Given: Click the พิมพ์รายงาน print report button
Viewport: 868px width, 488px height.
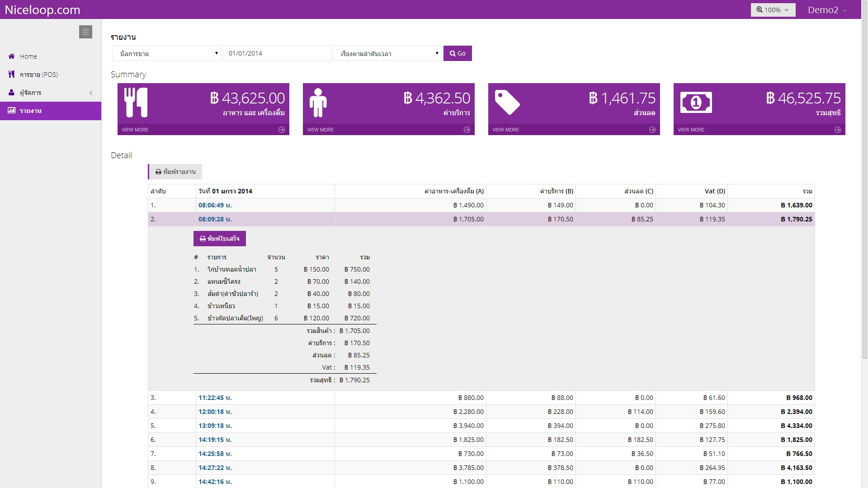Looking at the screenshot, I should pos(175,172).
